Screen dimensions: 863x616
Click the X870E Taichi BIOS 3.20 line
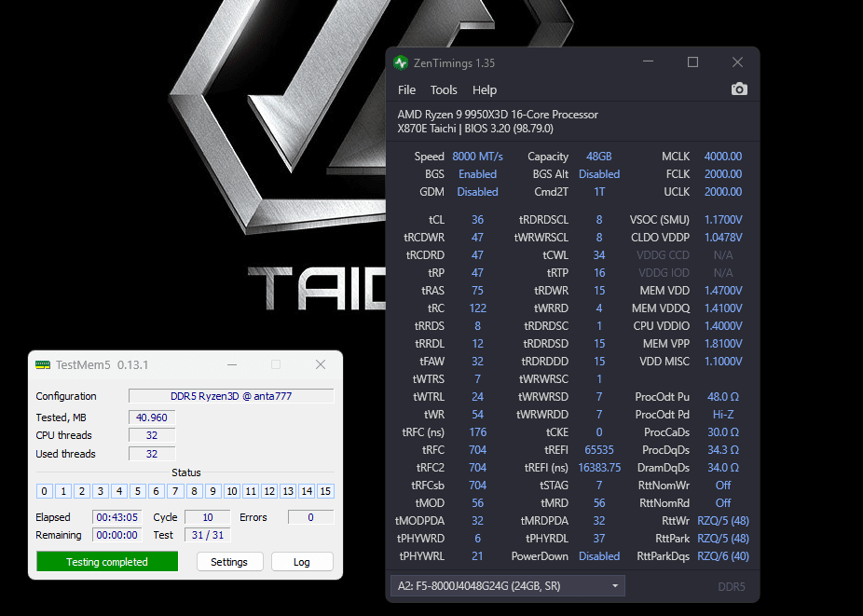click(x=475, y=129)
